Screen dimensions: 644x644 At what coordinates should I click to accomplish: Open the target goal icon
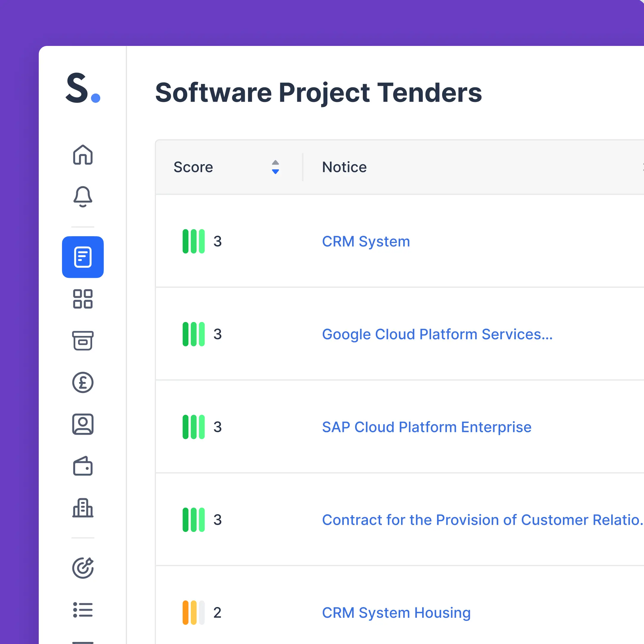click(83, 568)
